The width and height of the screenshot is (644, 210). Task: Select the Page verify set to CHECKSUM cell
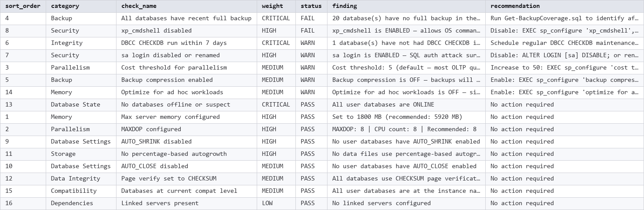186,179
